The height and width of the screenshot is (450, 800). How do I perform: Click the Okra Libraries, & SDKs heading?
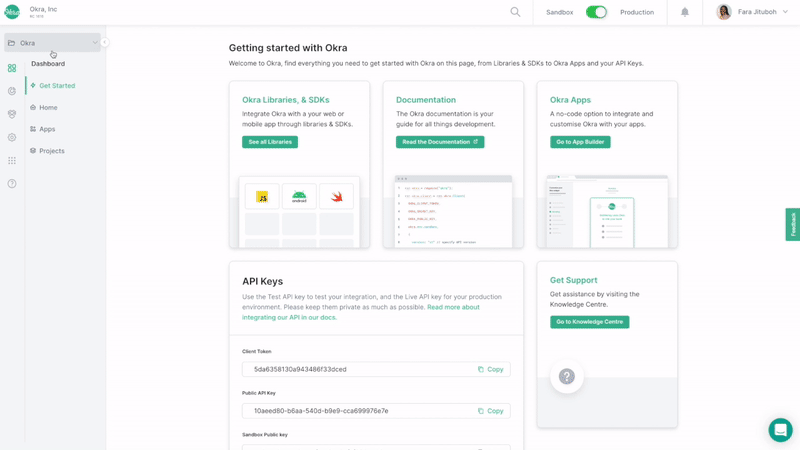point(286,100)
